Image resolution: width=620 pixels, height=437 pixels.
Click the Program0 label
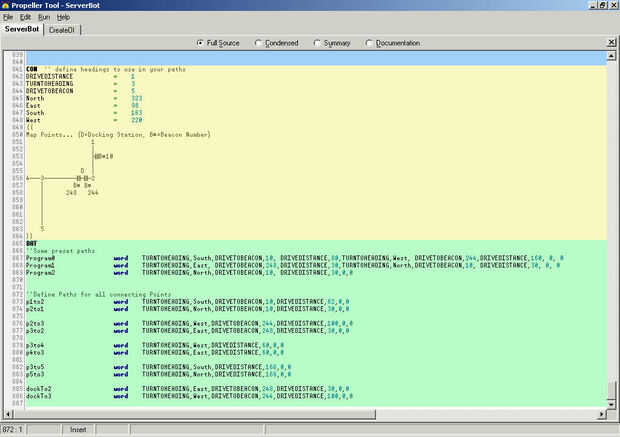(x=40, y=258)
